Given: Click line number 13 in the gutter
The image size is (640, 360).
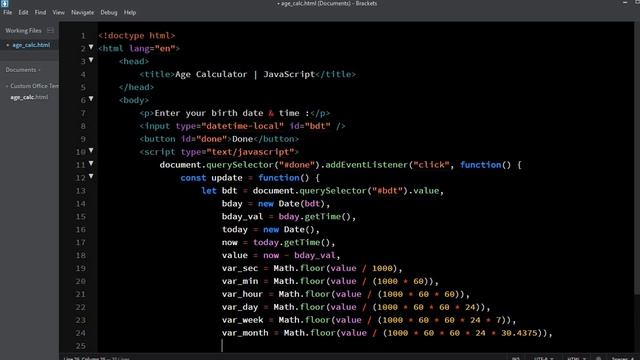Looking at the screenshot, I should (x=81, y=191).
